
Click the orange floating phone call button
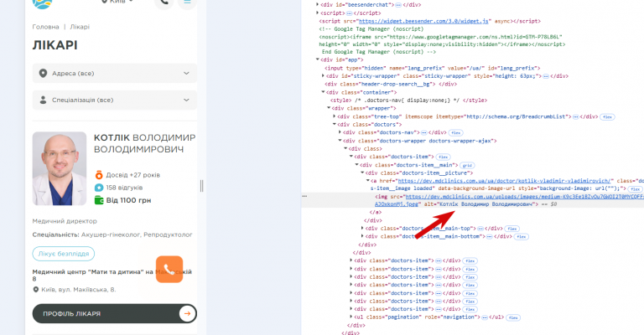click(169, 270)
